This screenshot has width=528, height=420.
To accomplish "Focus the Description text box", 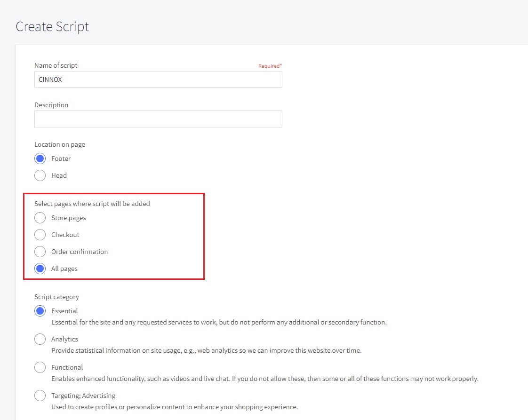I will coord(158,119).
